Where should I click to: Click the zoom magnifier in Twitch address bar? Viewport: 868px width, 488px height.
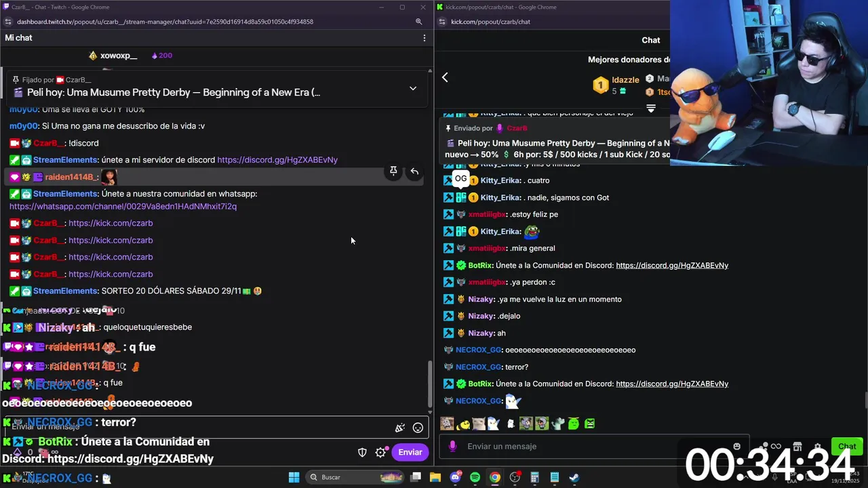click(x=418, y=22)
